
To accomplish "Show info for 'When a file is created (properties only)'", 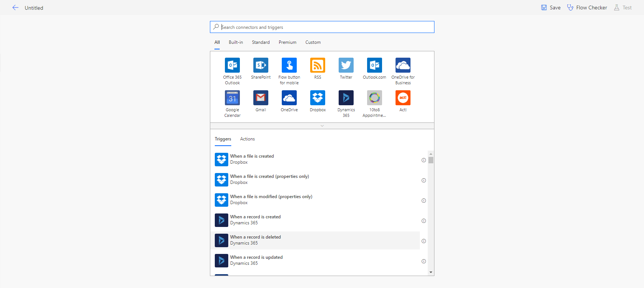I will tap(424, 181).
